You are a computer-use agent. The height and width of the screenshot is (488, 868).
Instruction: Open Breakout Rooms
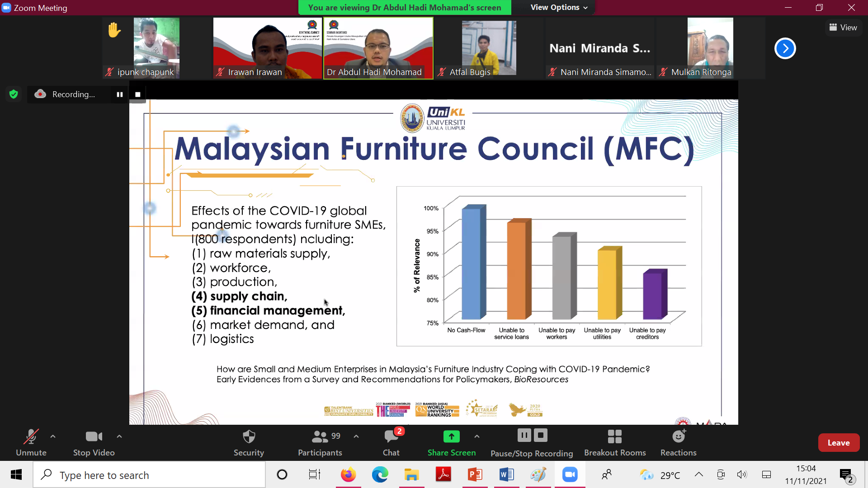[x=615, y=443]
